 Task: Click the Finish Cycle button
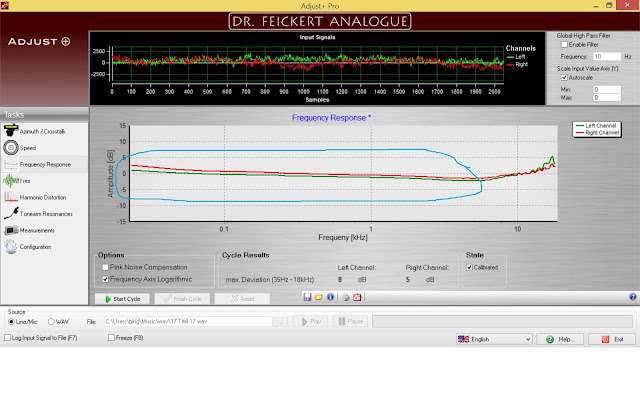coord(182,299)
